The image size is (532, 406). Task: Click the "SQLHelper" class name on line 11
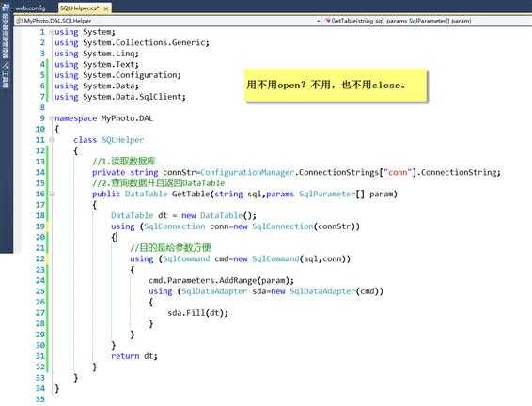coord(123,140)
